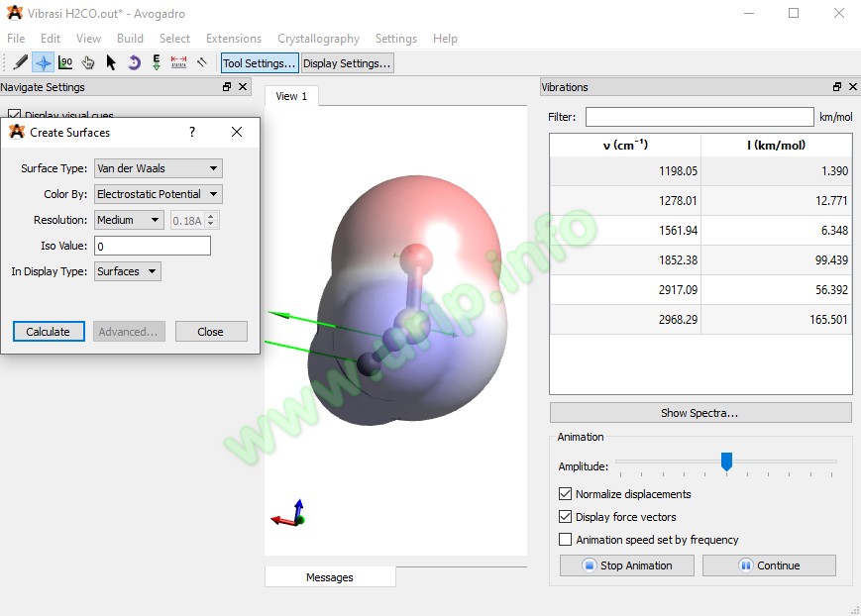
Task: Maximize the Avogadro window
Action: click(794, 13)
